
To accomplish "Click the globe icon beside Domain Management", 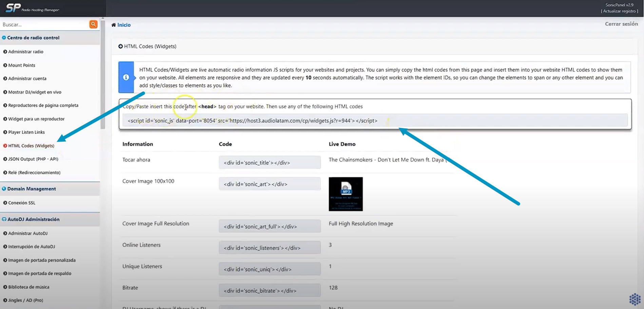I will [x=4, y=189].
